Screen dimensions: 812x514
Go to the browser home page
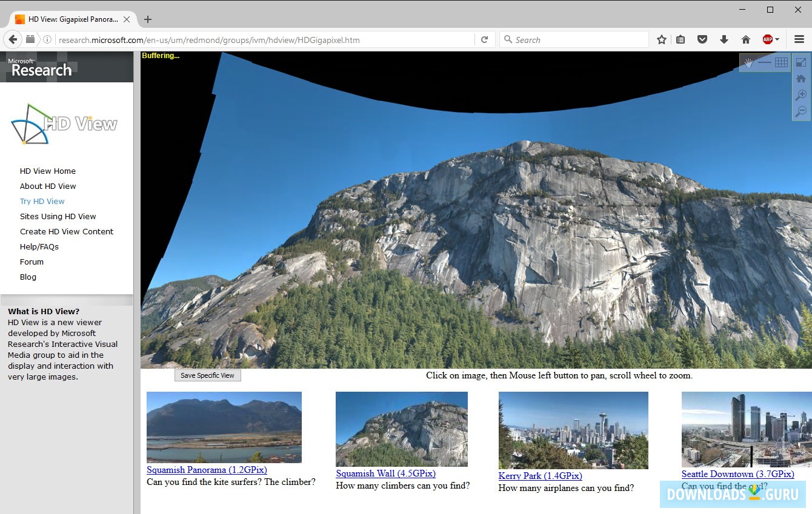[746, 40]
